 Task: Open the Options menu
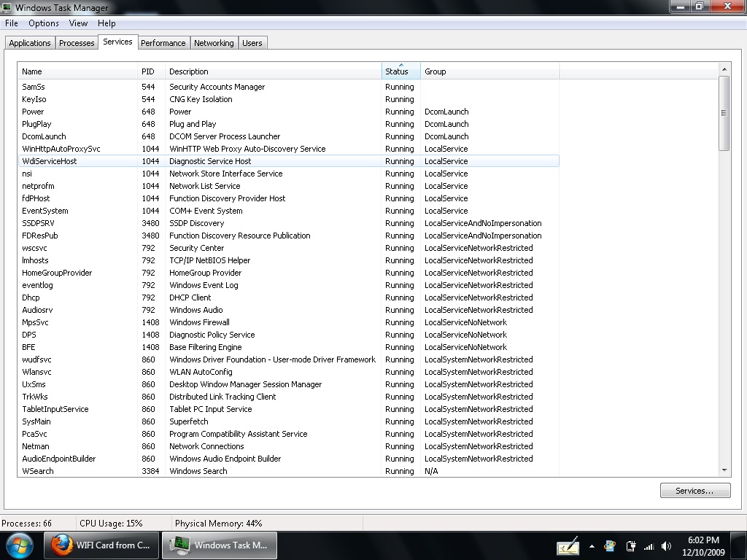pos(43,23)
